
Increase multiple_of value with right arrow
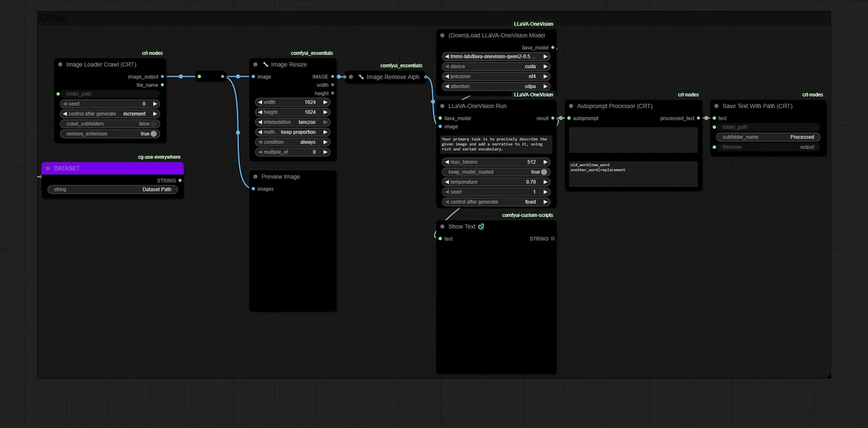[x=325, y=152]
